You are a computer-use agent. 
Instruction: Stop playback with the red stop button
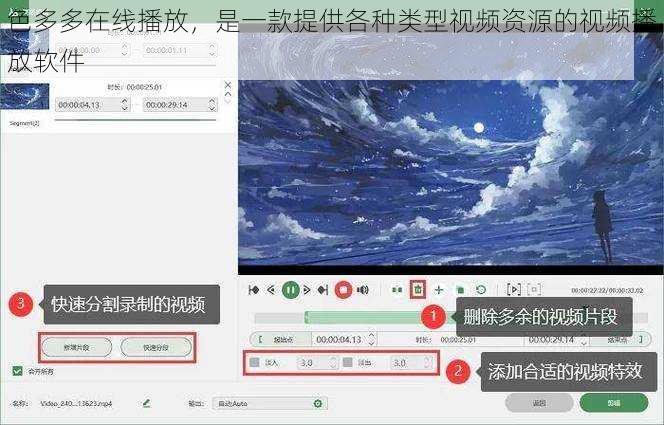[343, 290]
